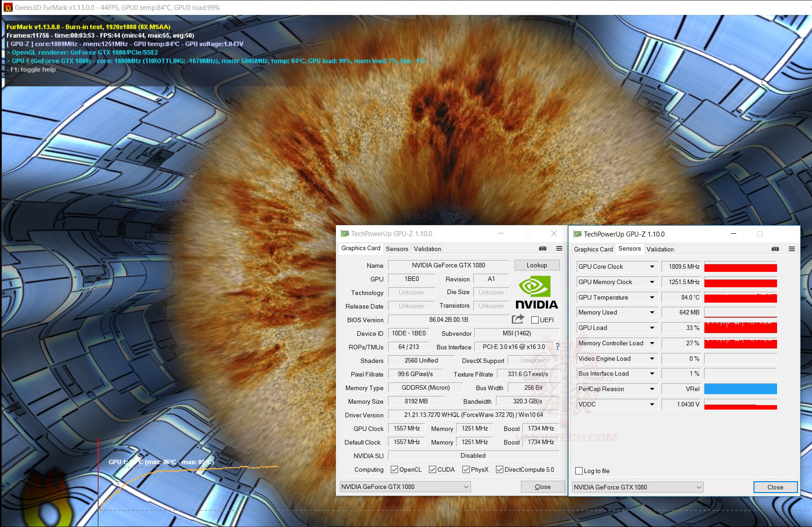This screenshot has width=812, height=527.
Task: Select the Graphics Card tab in the left GPU-Z window
Action: tap(361, 248)
